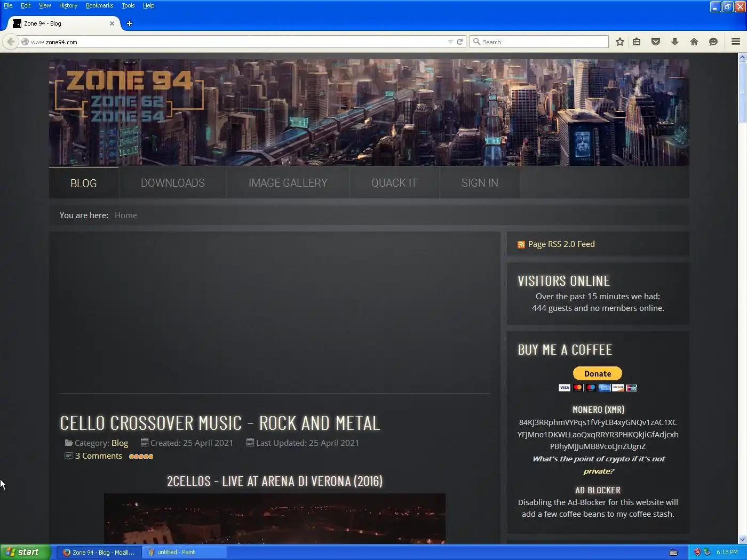Click the category folder icon

tap(69, 443)
